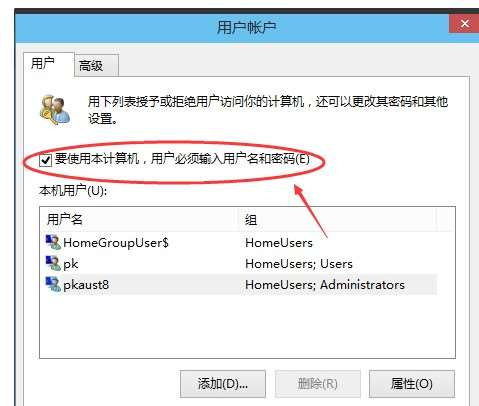Image resolution: width=479 pixels, height=406 pixels.
Task: Select the pk user entry
Action: (71, 264)
